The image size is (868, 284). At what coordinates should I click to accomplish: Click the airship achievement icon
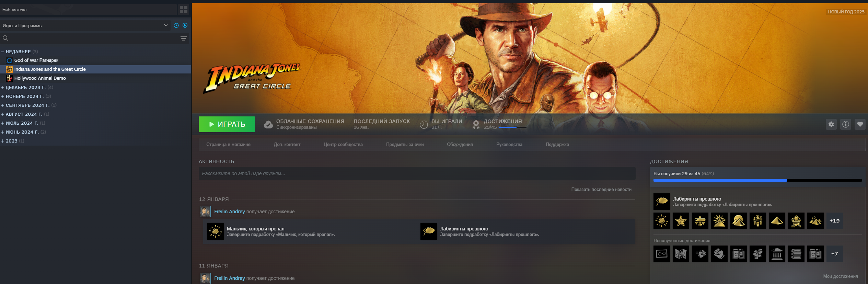[700, 221]
